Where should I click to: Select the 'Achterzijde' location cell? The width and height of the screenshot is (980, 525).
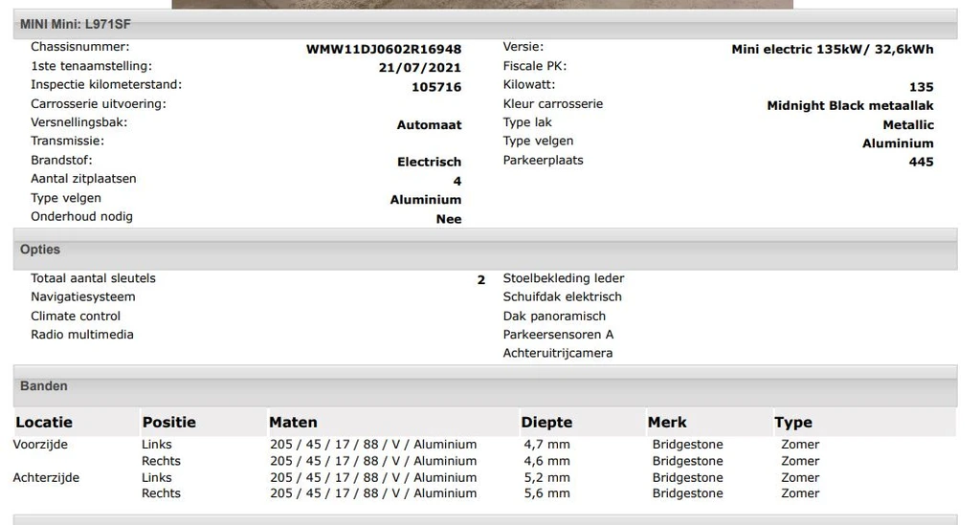(x=46, y=477)
